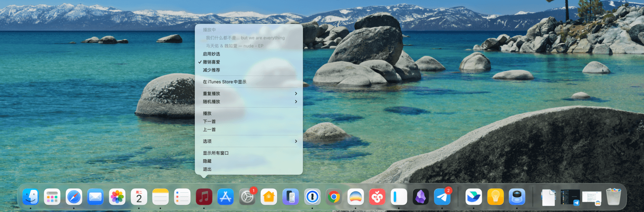Launch Safari from the Dock

pos(74,197)
